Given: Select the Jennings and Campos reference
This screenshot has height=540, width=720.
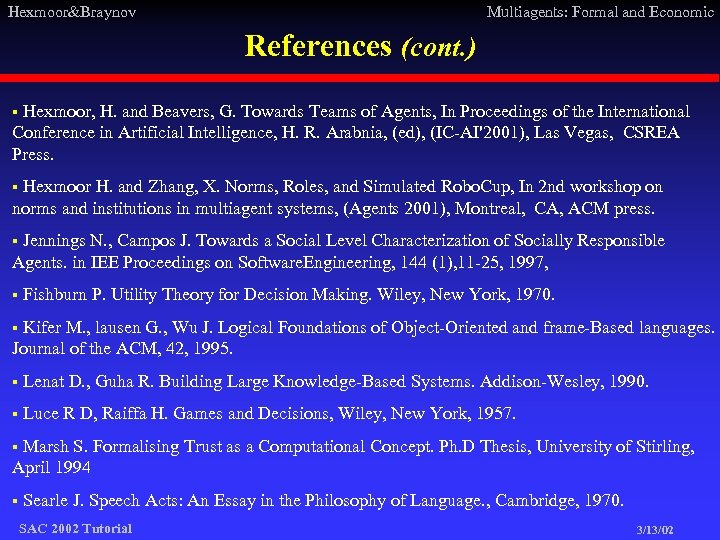Looking at the screenshot, I should 338,251.
